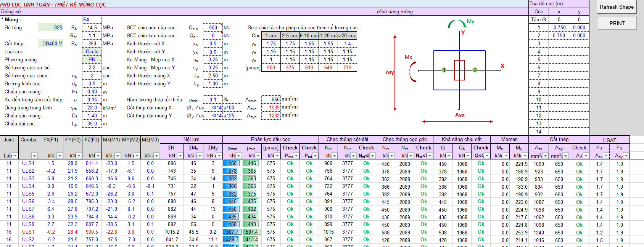Select the pile length Lp cell 35.0

92,124
